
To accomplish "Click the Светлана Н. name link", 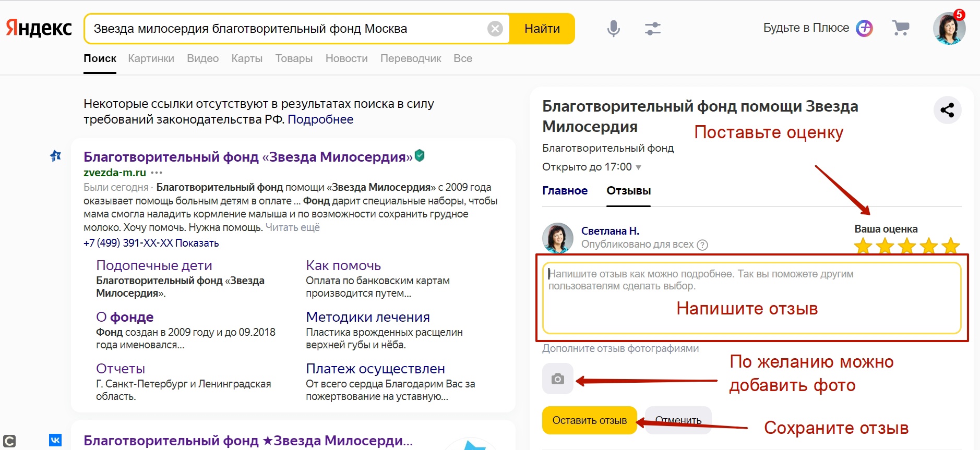I will 610,231.
